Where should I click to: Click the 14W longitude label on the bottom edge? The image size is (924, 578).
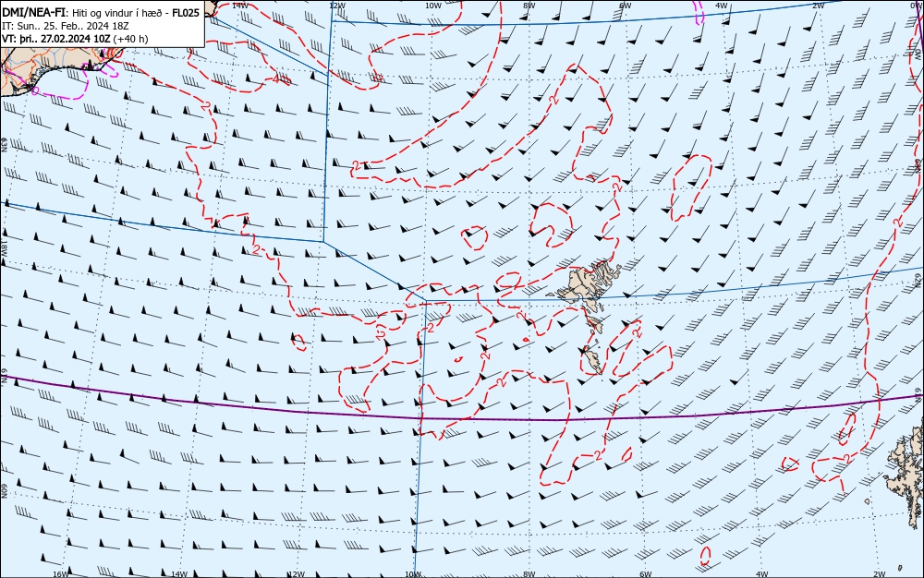(179, 574)
